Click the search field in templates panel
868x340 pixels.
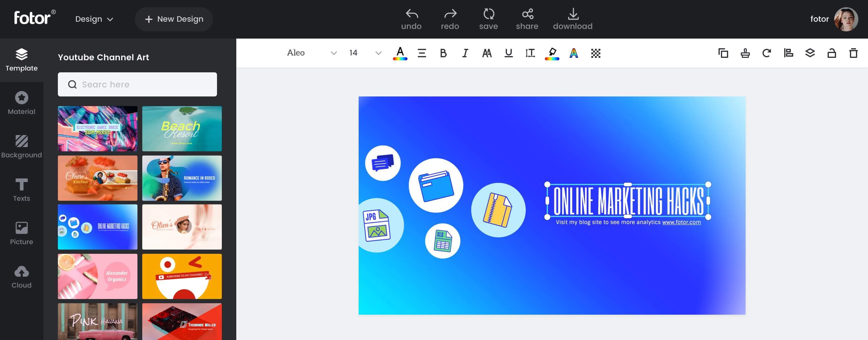[137, 84]
